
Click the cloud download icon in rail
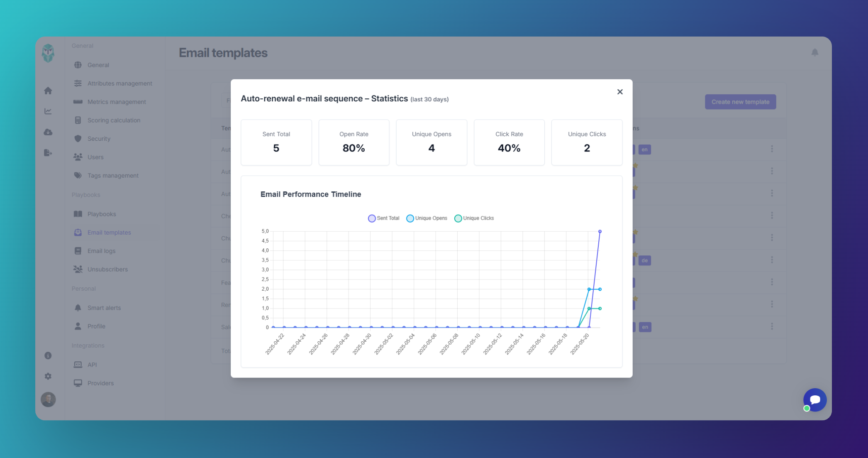tap(48, 132)
